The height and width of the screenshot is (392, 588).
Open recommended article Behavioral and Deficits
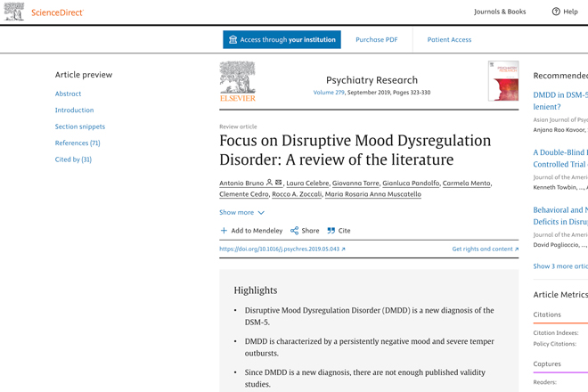pyautogui.click(x=560, y=216)
